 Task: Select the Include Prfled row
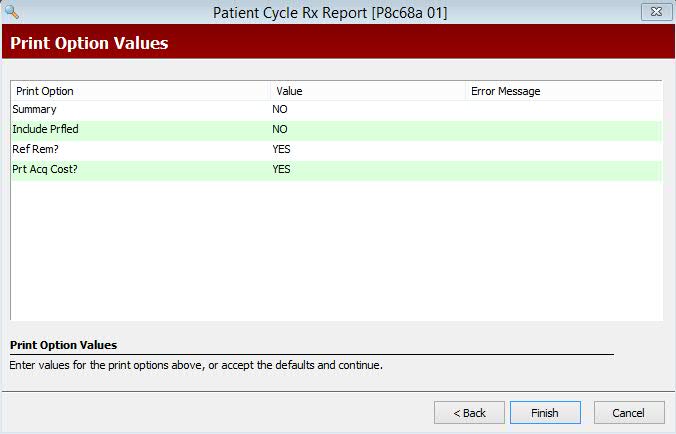336,129
